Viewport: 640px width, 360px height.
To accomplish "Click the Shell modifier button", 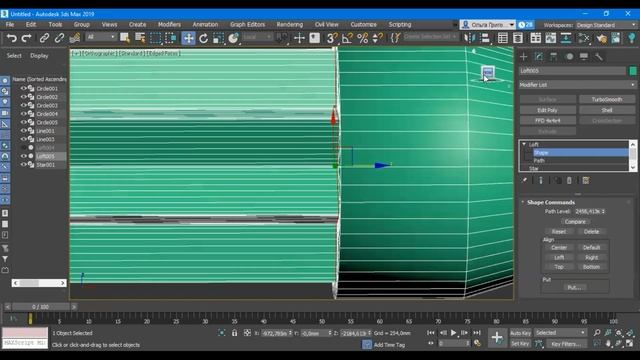I will coord(607,110).
